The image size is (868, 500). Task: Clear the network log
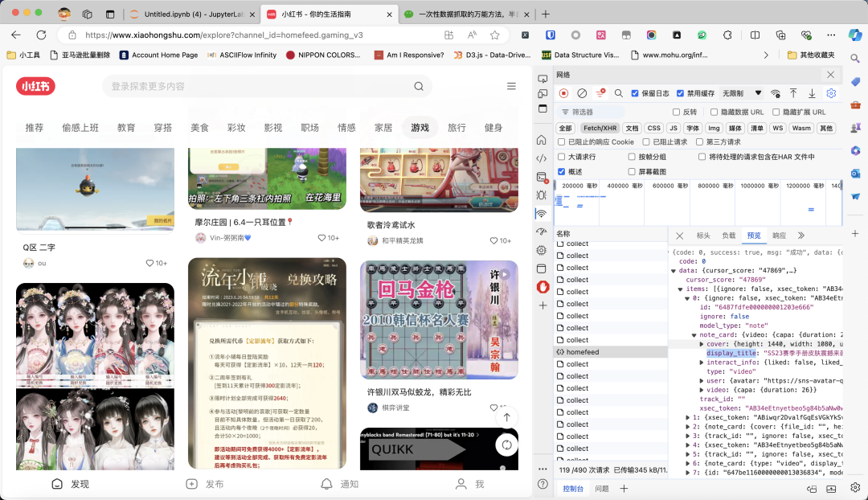pyautogui.click(x=582, y=93)
